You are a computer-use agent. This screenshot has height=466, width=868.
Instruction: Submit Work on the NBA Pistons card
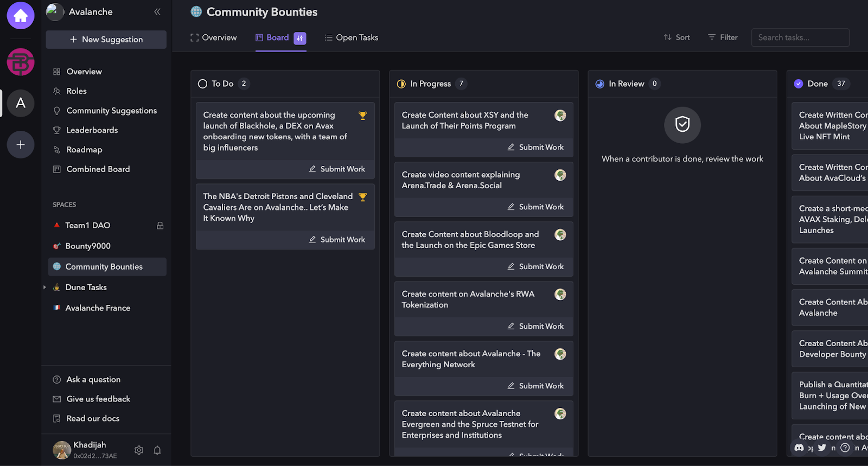[x=337, y=240]
